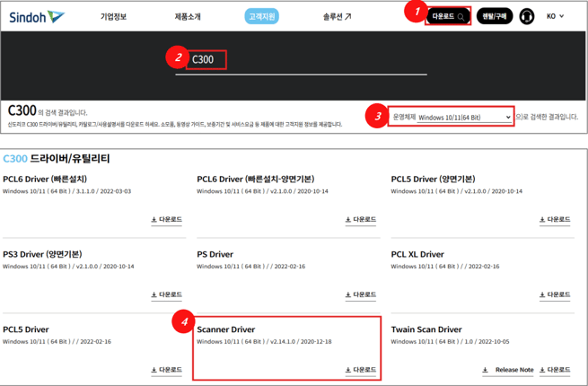Open the 운영체제 Windows 10/11(64 Bit) dropdown
The image size is (588, 386).
coord(465,118)
